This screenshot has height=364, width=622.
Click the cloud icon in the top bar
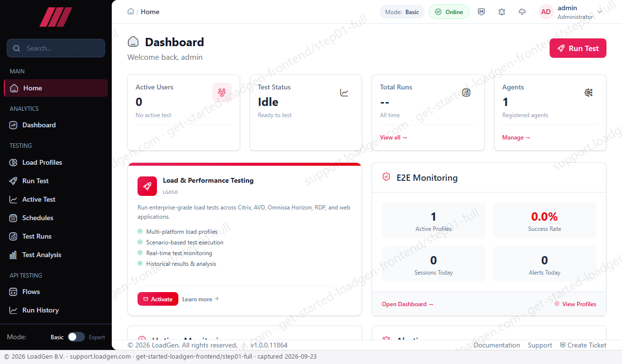click(522, 12)
